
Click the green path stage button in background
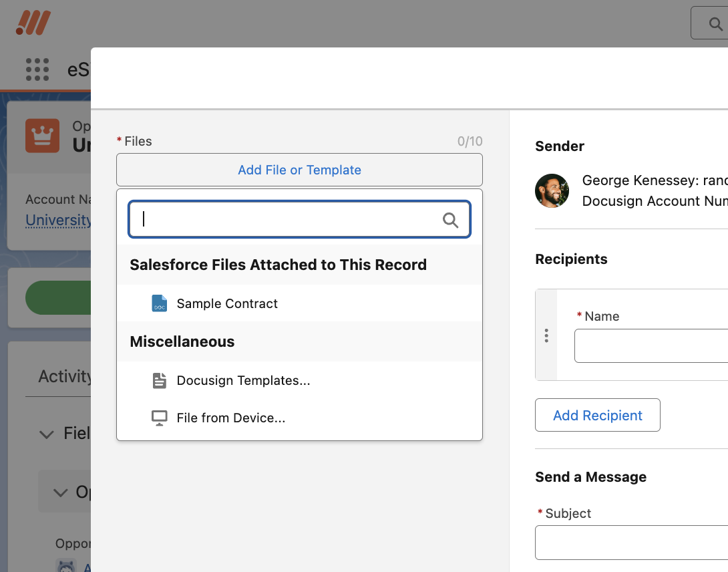tap(58, 297)
